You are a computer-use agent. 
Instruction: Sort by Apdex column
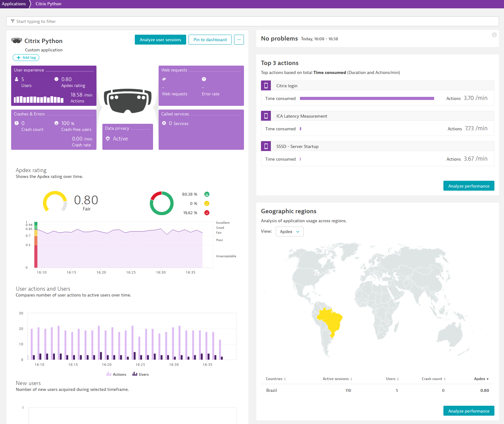pos(481,379)
